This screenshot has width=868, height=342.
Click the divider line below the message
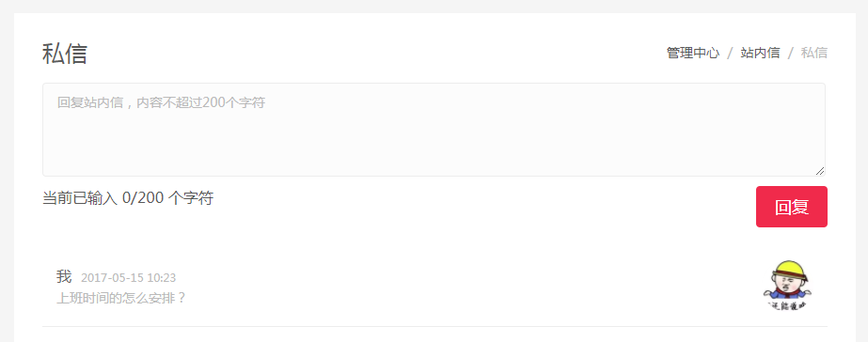[434, 327]
